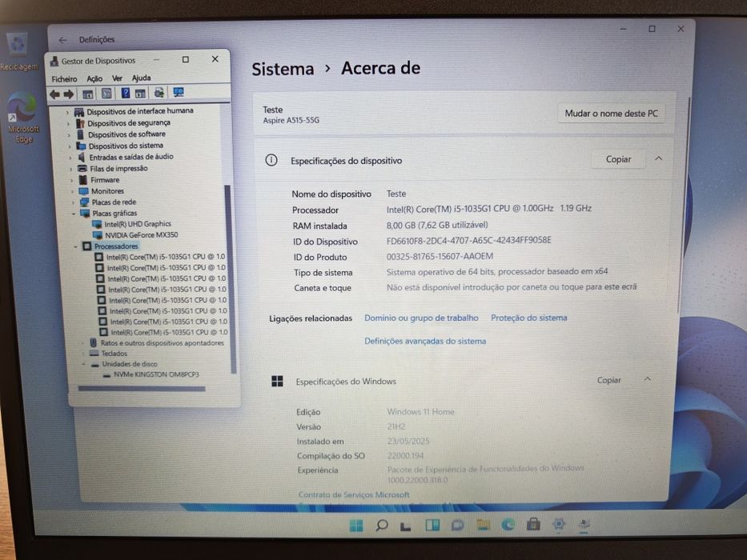
Task: Select Ratos e outros dispositivos apontadores
Action: 162,343
